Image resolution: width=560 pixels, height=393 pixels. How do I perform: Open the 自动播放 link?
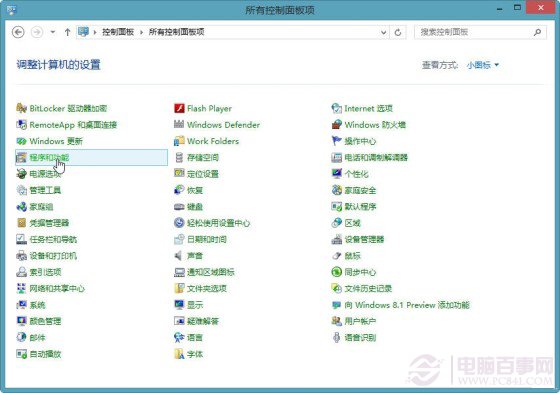[45, 354]
